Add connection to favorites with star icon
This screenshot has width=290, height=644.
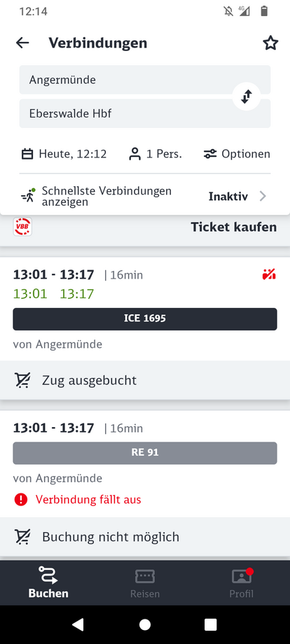[x=270, y=43]
